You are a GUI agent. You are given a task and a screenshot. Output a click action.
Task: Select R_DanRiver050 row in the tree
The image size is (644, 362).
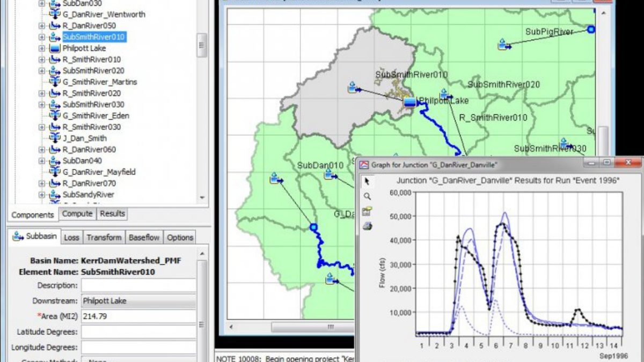click(89, 26)
